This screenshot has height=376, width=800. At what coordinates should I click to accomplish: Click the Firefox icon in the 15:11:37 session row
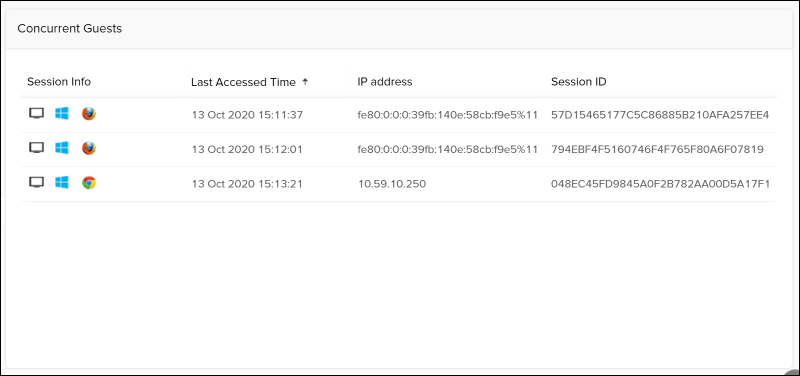pos(89,114)
